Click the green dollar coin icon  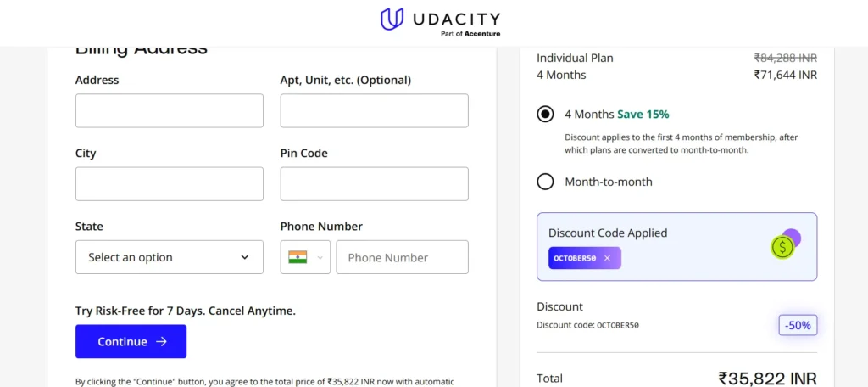click(x=782, y=247)
